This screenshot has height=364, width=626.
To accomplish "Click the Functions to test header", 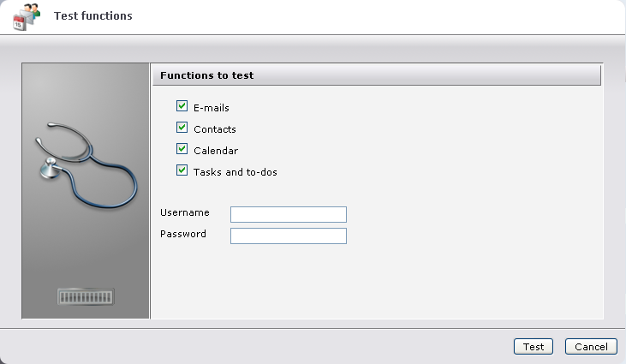I will point(206,75).
